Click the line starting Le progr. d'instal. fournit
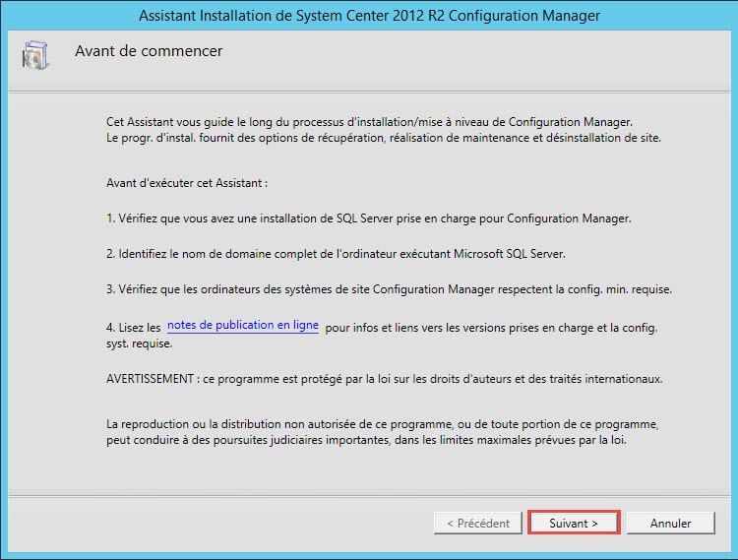Screen dimensions: 738x560 383,138
